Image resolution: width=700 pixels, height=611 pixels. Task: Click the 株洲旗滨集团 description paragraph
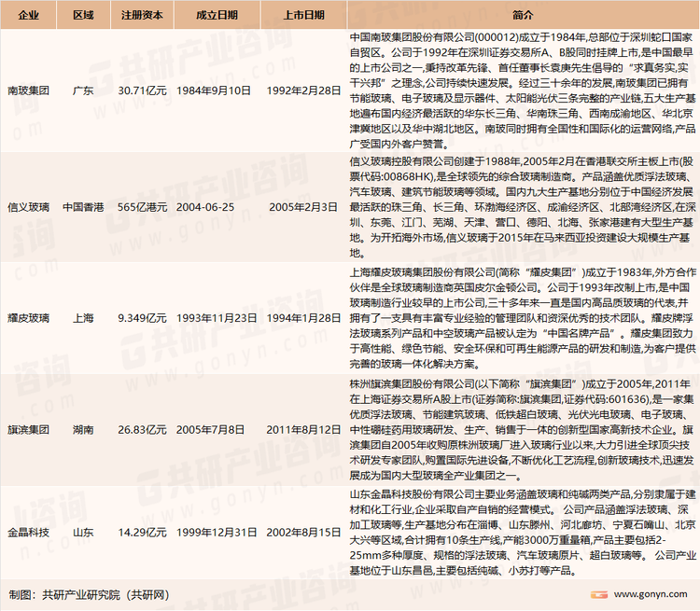click(523, 430)
